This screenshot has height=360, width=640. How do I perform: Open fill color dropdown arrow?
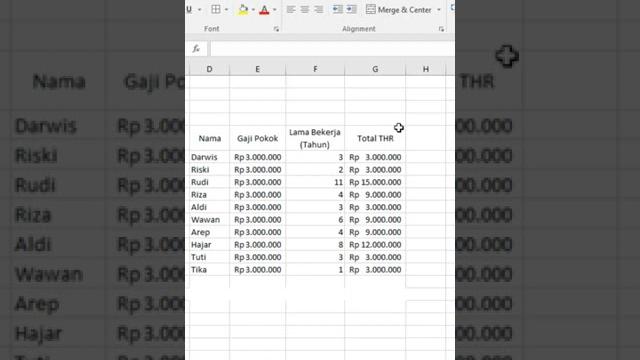(253, 9)
